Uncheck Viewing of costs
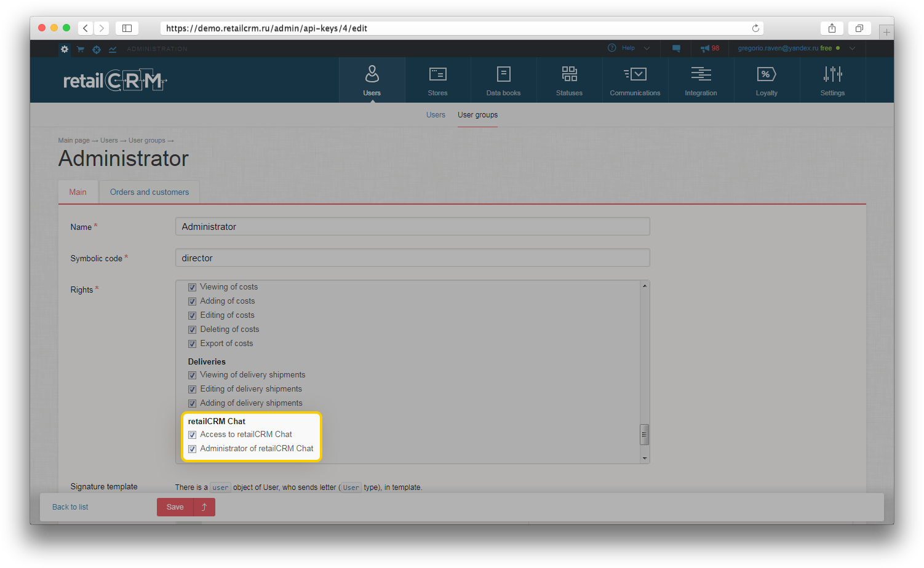Screen dimensions: 924x568 [192, 287]
